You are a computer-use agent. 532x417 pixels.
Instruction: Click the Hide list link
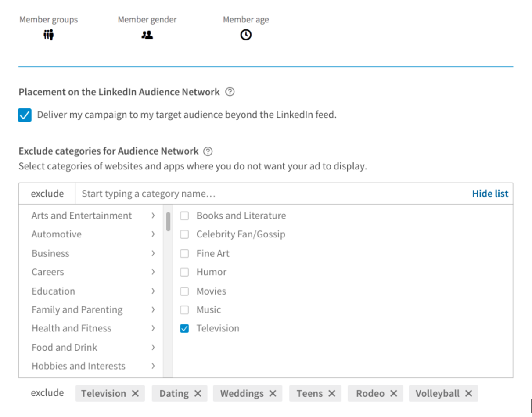(490, 194)
